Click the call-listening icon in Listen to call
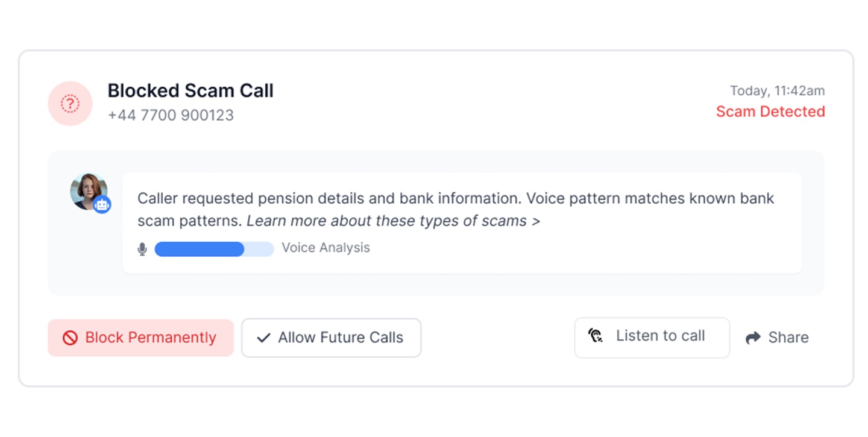868x437 pixels. coord(594,336)
